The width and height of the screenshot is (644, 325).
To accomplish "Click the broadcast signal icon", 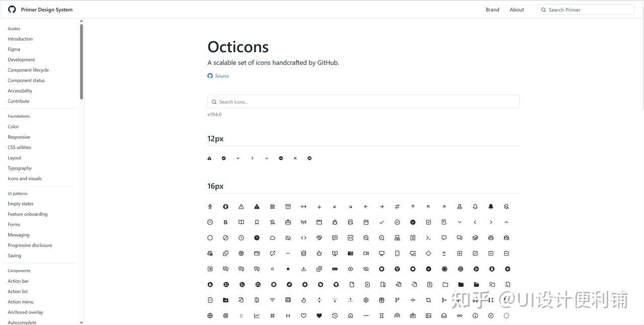I will pos(303,222).
